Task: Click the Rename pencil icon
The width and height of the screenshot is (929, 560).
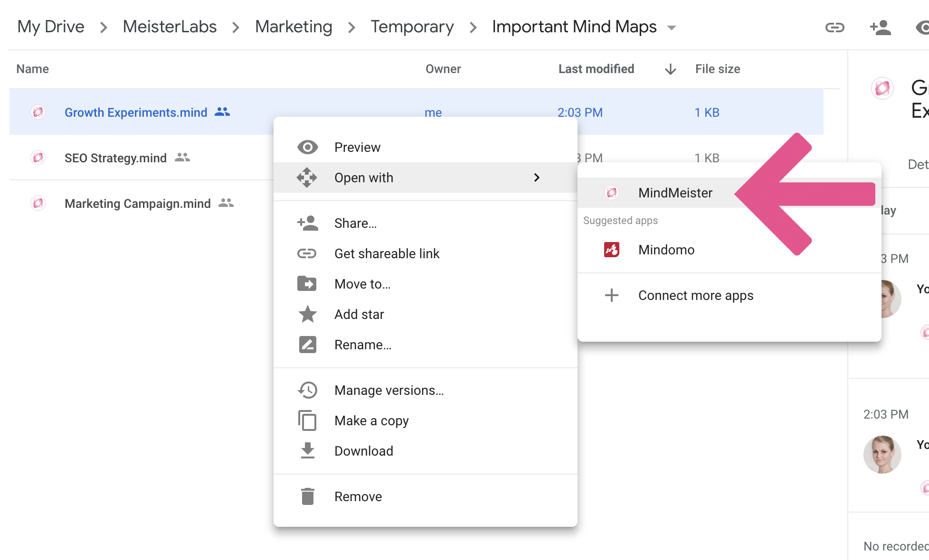Action: click(307, 345)
